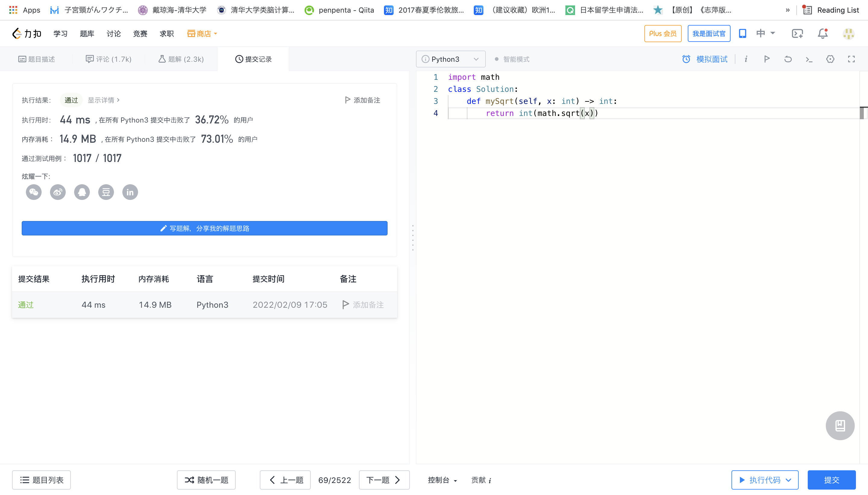This screenshot has width=868, height=495.
Task: Open the penpenta - Qiita bookmark
Action: pyautogui.click(x=339, y=10)
